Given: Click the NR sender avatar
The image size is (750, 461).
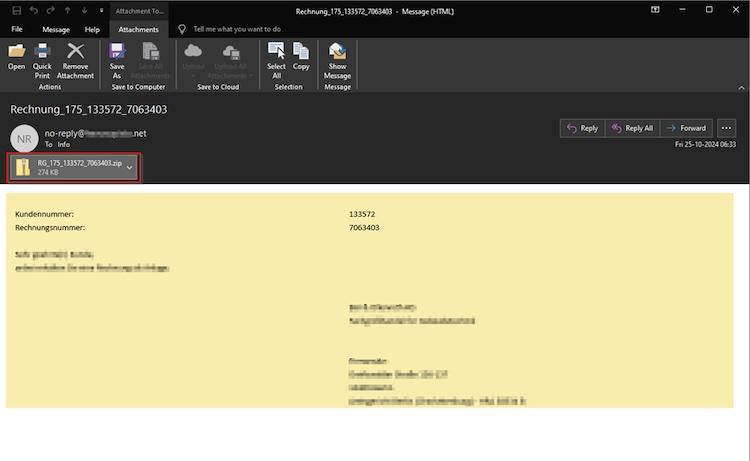Looking at the screenshot, I should click(x=24, y=139).
